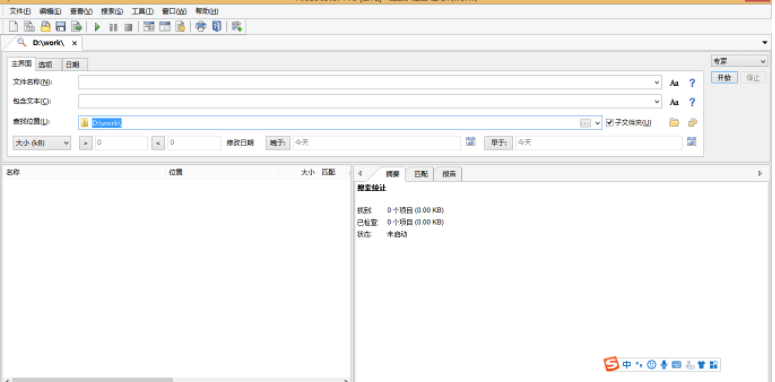Click the blue help book toolbar icon
The image size is (775, 382).
216,27
